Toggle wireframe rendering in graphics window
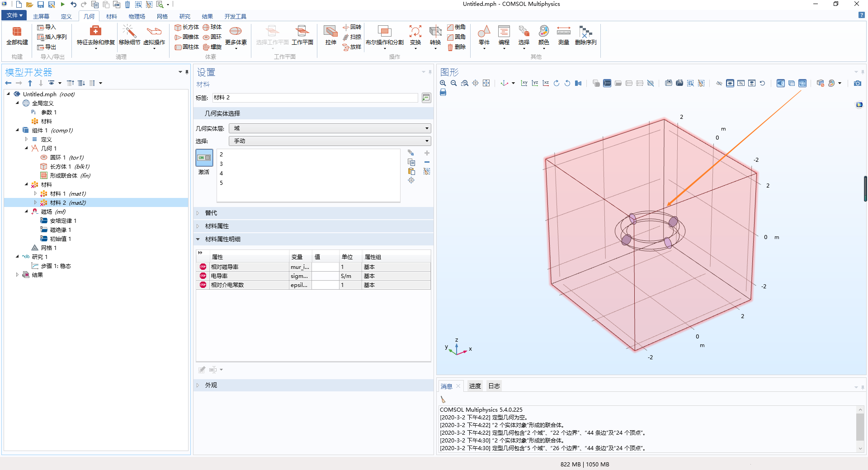The width and height of the screenshot is (868, 470). 802,83
